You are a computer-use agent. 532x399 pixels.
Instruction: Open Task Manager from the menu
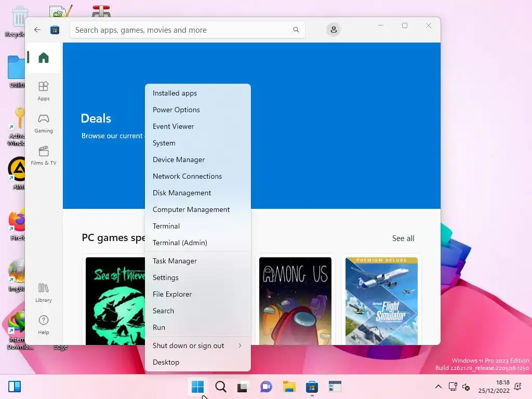coord(198,261)
